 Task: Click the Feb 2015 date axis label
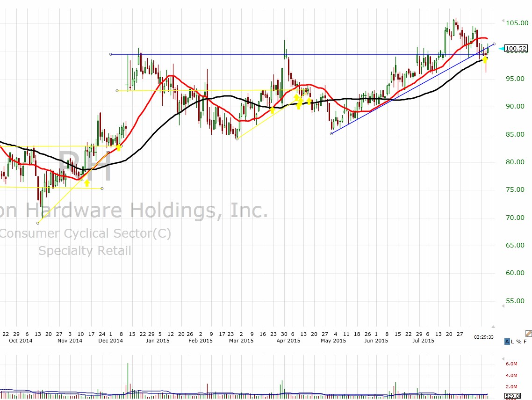pos(201,341)
